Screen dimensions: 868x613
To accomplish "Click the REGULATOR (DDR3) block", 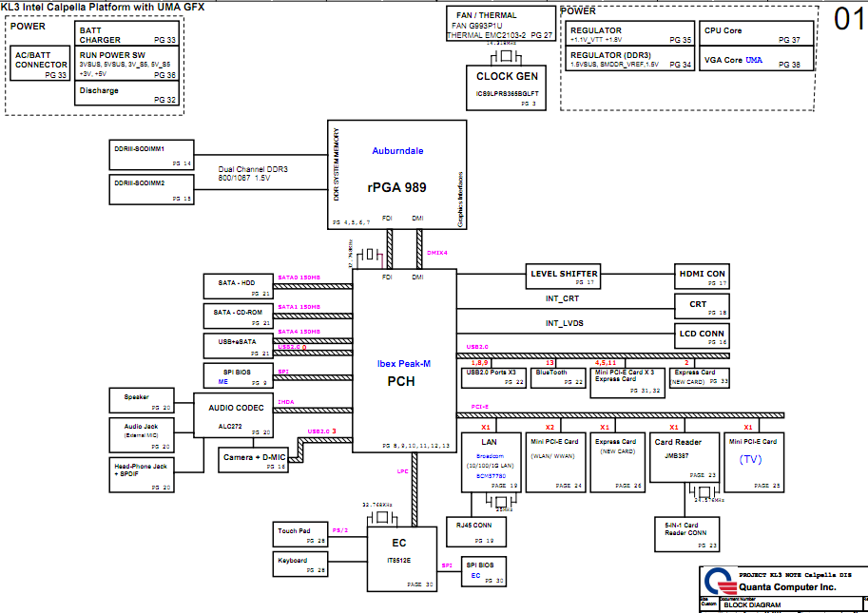I will (x=630, y=58).
